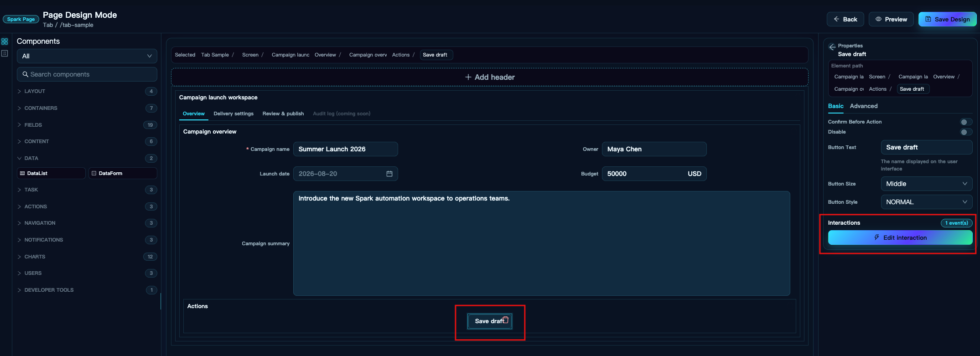Select Campaign launc in top breadcrumb
The width and height of the screenshot is (980, 356).
(x=290, y=55)
